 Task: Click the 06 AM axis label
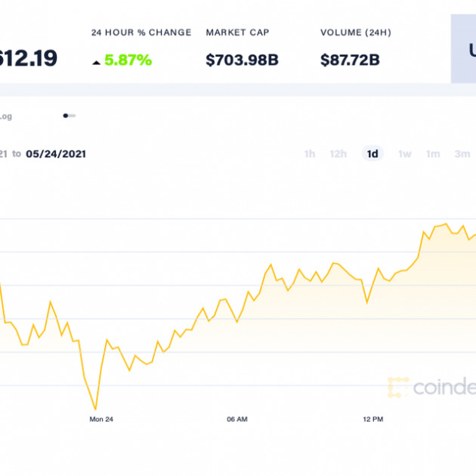click(236, 419)
